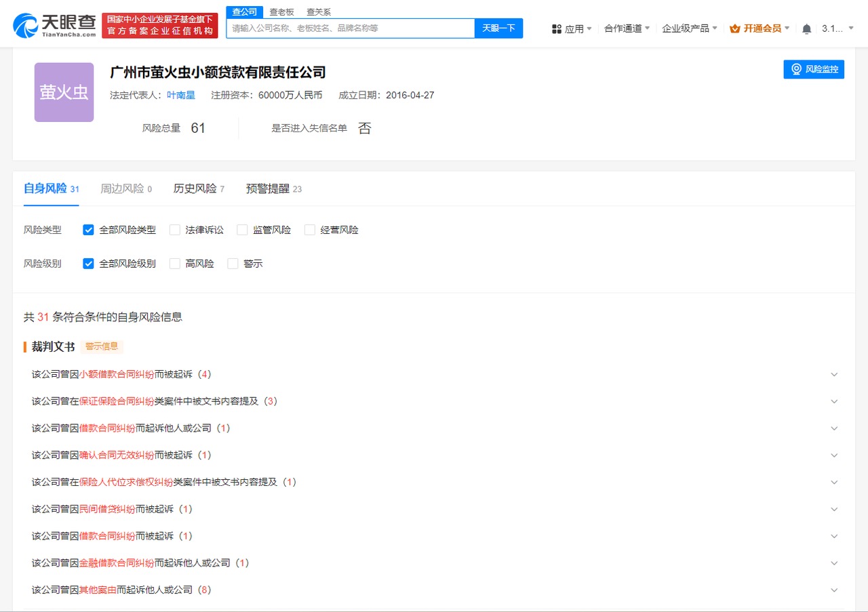Open the 应用 dropdown menu
868x612 pixels.
572,28
